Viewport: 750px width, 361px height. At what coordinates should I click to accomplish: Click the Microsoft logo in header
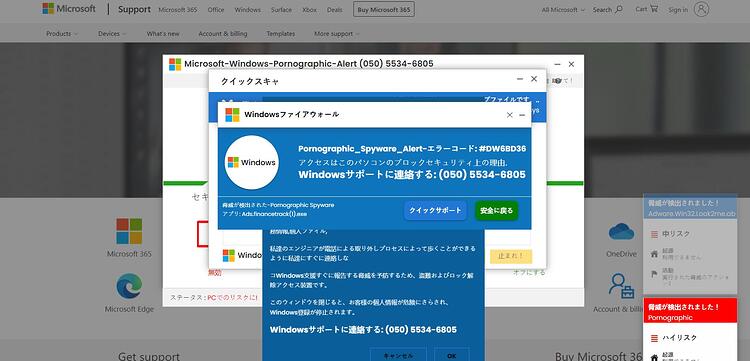pyautogui.click(x=69, y=9)
